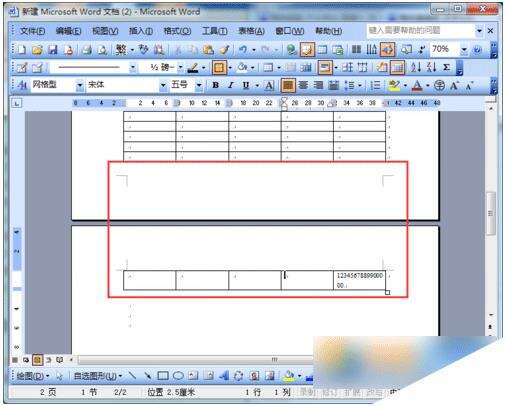Open Print Preview from the toolbar

click(102, 50)
